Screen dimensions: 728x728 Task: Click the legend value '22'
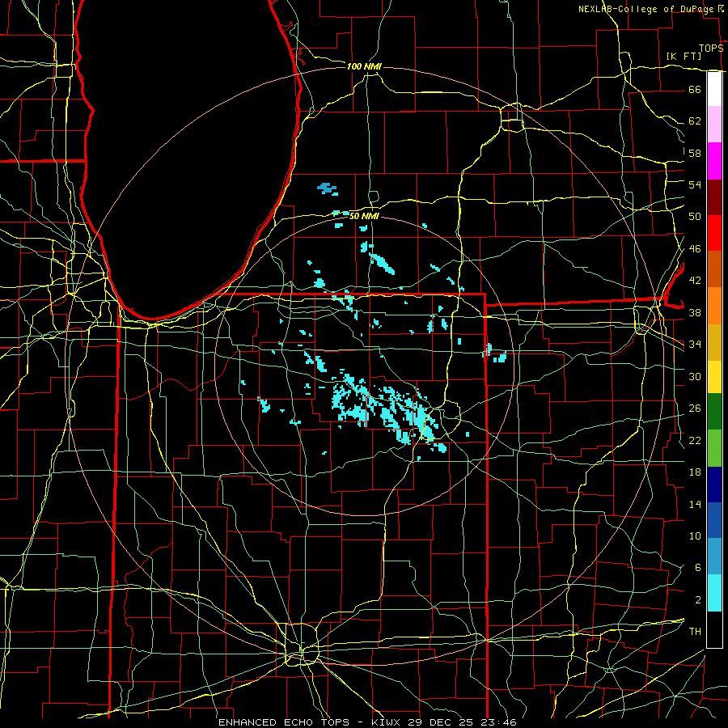[695, 440]
